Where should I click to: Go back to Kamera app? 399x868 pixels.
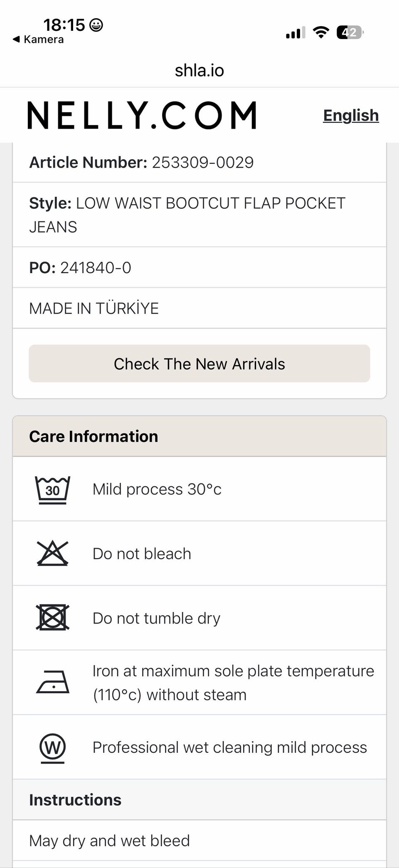pyautogui.click(x=39, y=40)
